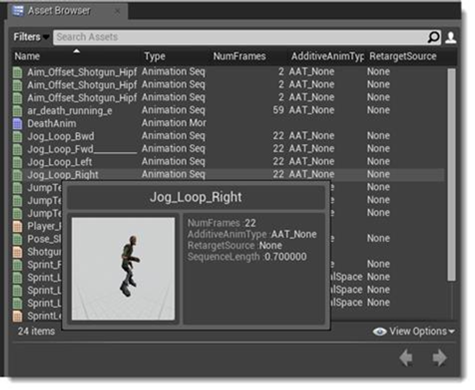Click the back arrow navigation icon
This screenshot has width=475, height=390.
[406, 358]
